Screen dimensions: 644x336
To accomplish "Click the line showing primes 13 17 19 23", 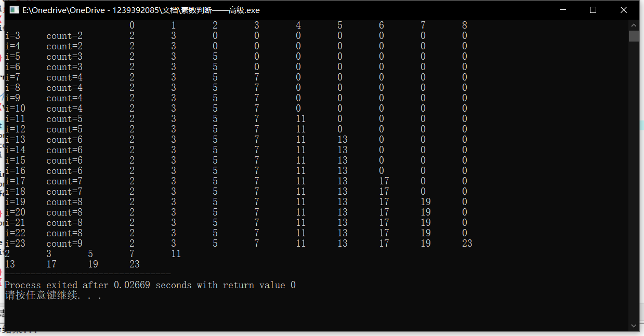I will coord(73,264).
